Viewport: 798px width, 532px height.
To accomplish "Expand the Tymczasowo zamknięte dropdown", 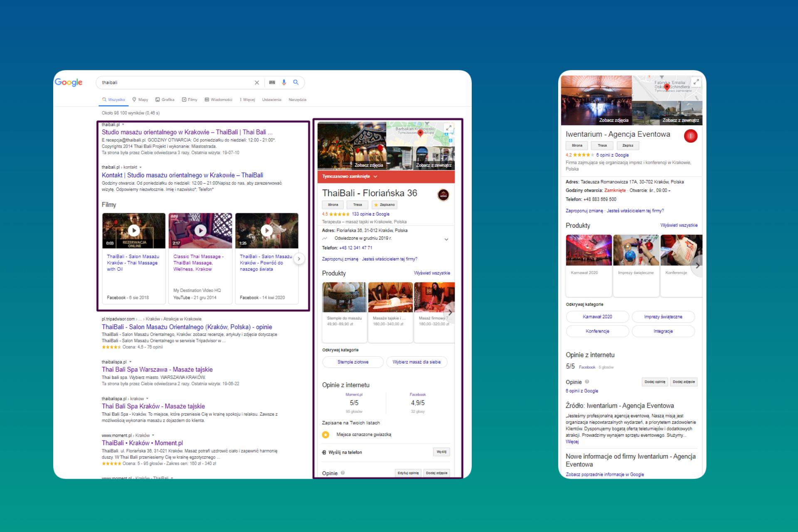I will 375,177.
